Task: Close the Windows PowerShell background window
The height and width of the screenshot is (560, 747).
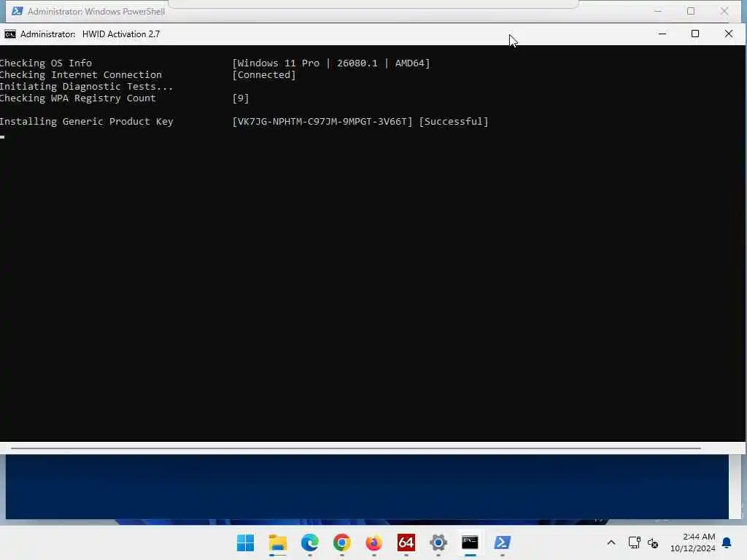Action: click(724, 11)
